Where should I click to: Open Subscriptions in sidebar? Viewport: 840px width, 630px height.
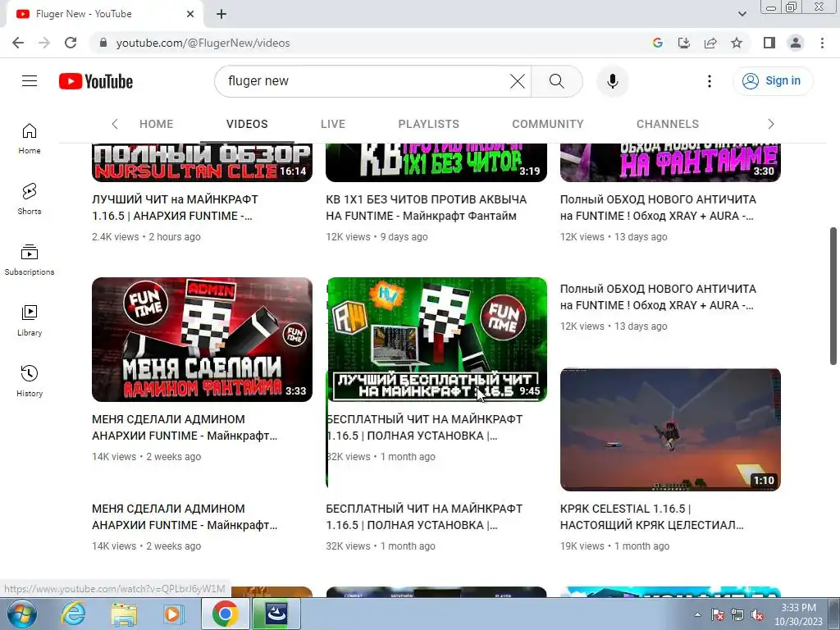click(x=30, y=260)
